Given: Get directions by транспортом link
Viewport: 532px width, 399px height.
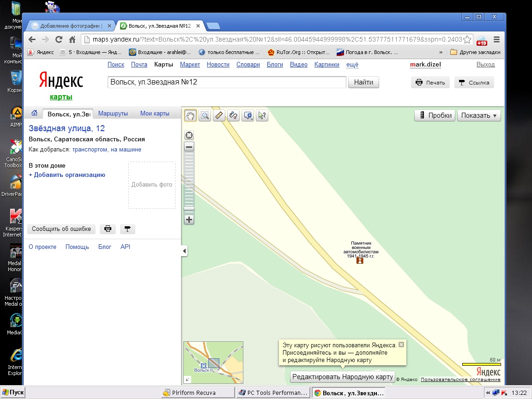Looking at the screenshot, I should point(91,150).
